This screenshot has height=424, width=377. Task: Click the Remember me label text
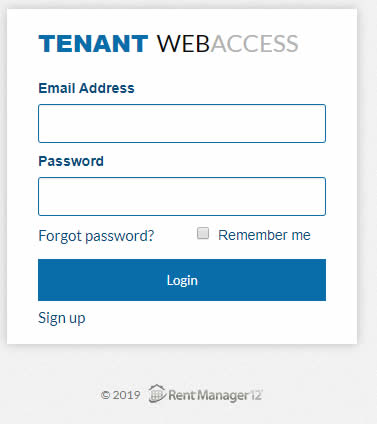click(264, 235)
